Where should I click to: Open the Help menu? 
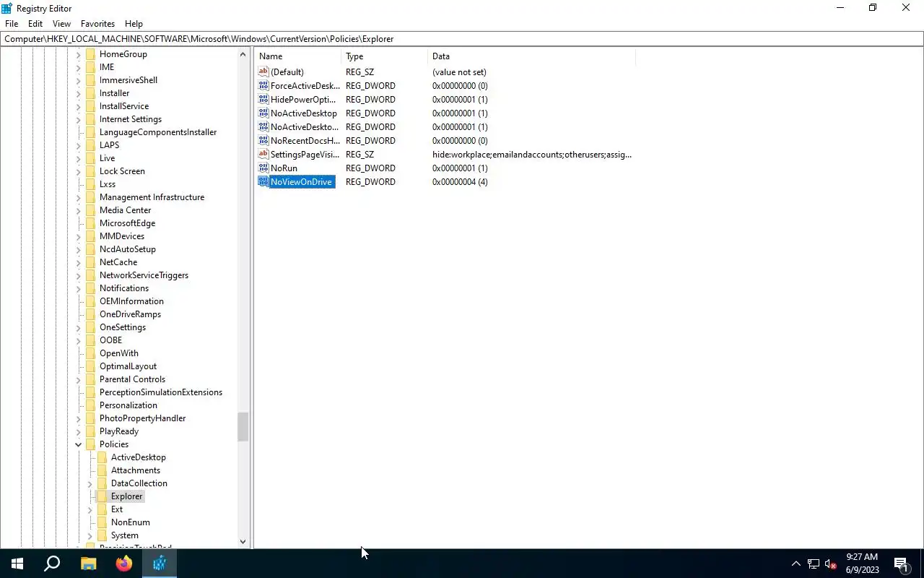coord(134,24)
